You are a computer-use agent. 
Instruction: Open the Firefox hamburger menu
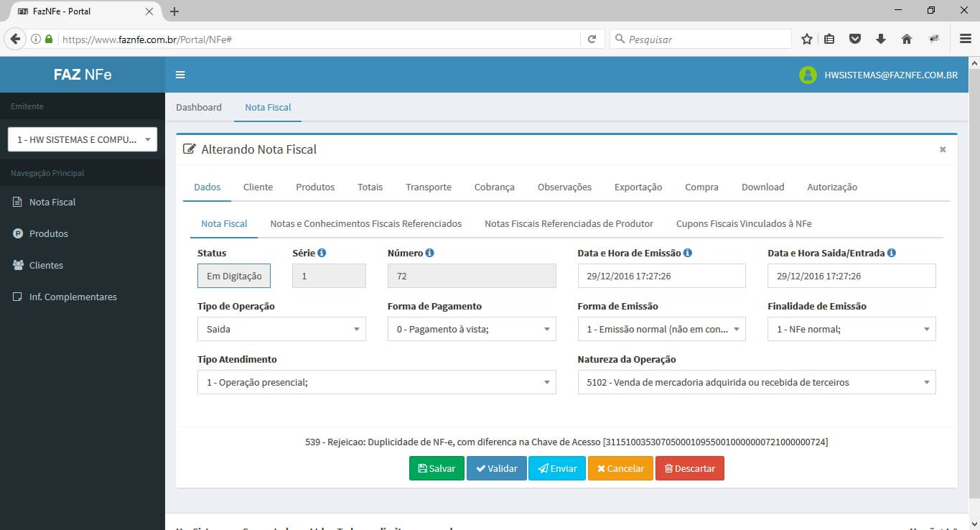[966, 39]
